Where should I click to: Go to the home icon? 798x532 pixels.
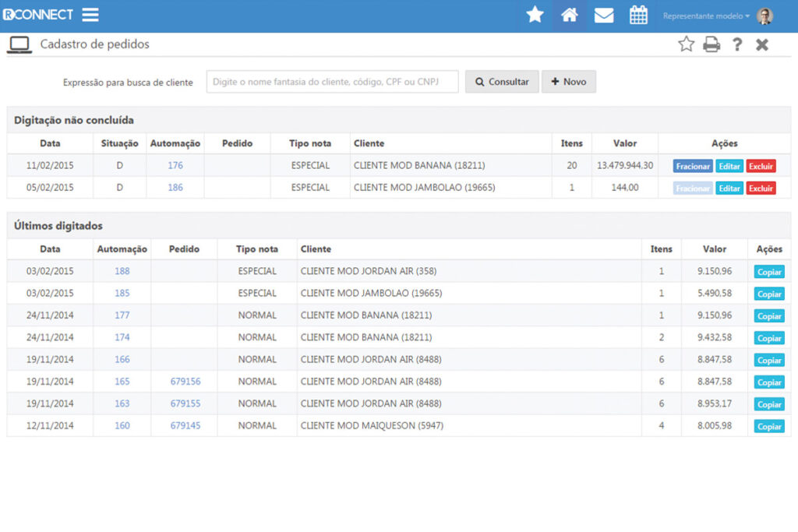[x=570, y=15]
